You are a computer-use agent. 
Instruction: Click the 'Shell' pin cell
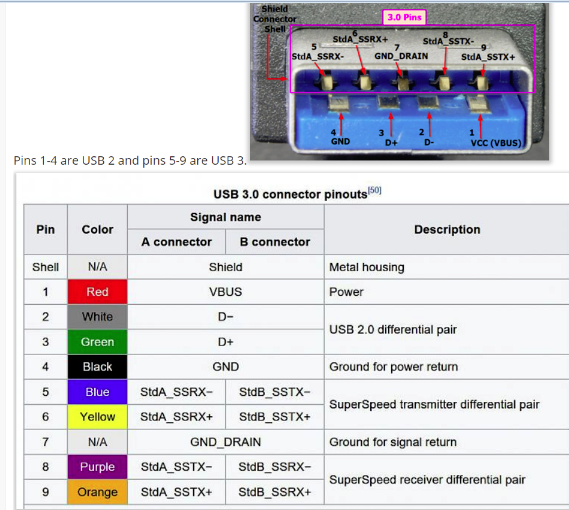point(45,267)
